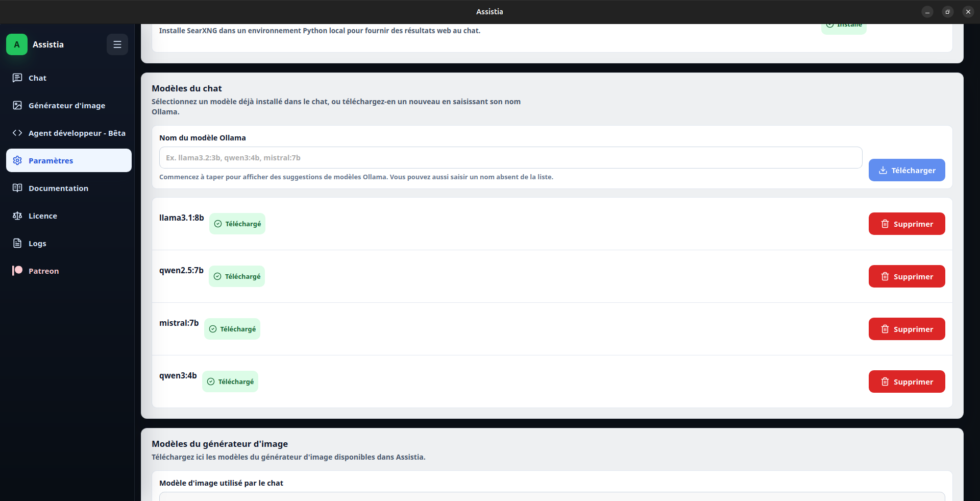
Task: Click the "Modèles du générateur d'image" heading
Action: point(220,444)
